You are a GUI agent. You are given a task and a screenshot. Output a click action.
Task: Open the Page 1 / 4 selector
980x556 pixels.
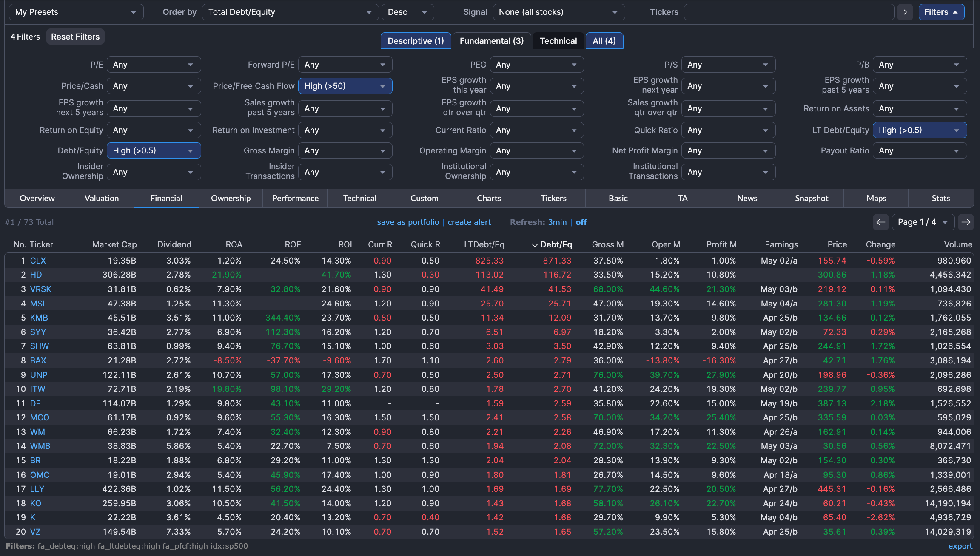[x=922, y=222]
